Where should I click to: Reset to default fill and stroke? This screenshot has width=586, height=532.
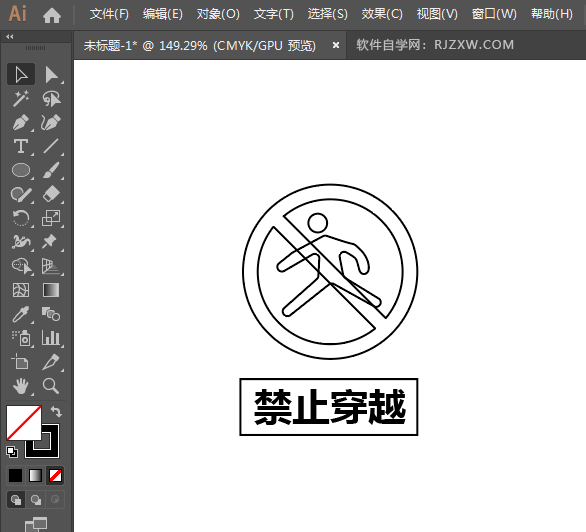(12, 452)
